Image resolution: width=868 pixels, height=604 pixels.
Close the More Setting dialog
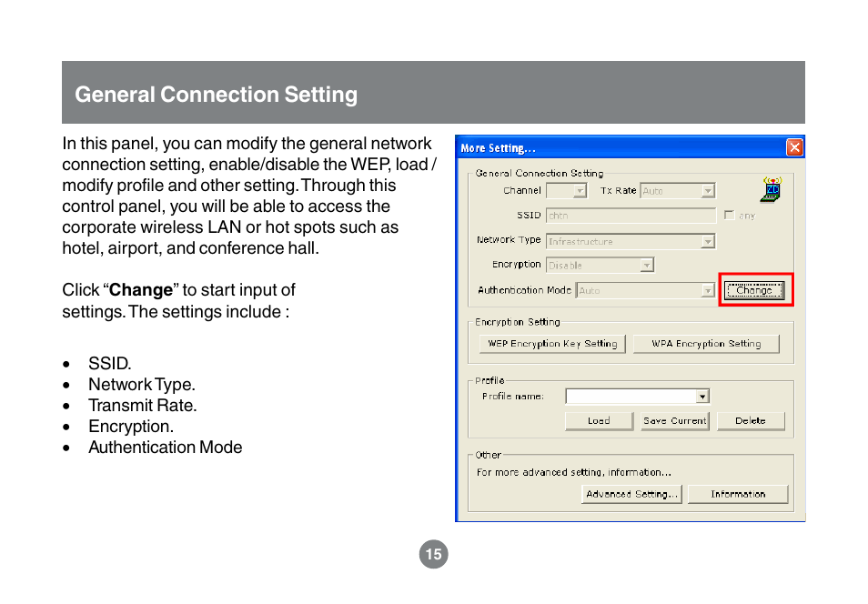pyautogui.click(x=794, y=147)
